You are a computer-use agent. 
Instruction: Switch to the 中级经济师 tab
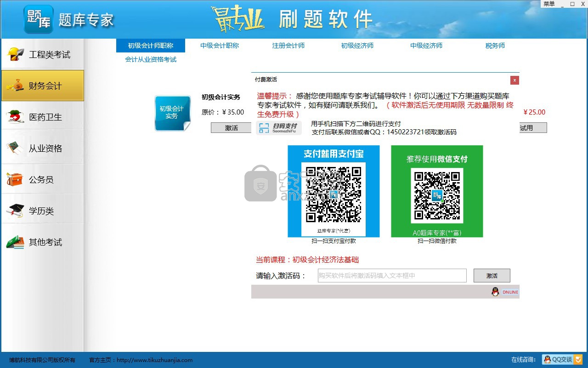pyautogui.click(x=426, y=46)
